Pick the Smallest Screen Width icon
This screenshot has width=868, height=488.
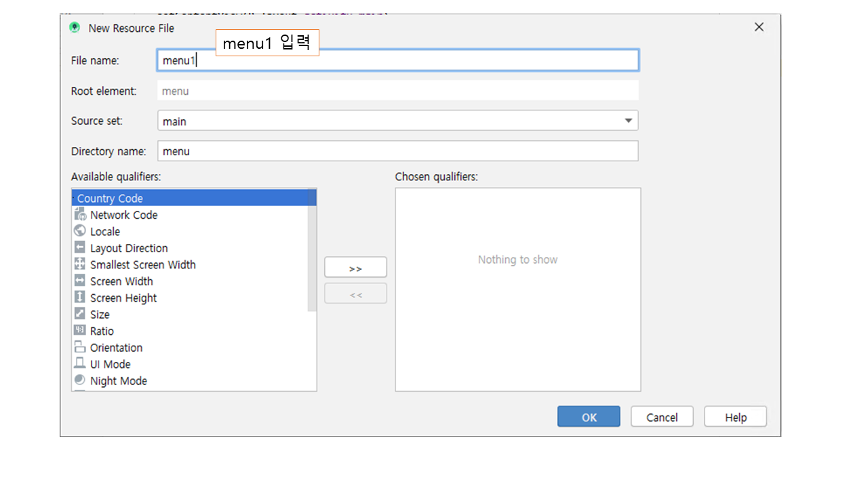click(x=80, y=264)
